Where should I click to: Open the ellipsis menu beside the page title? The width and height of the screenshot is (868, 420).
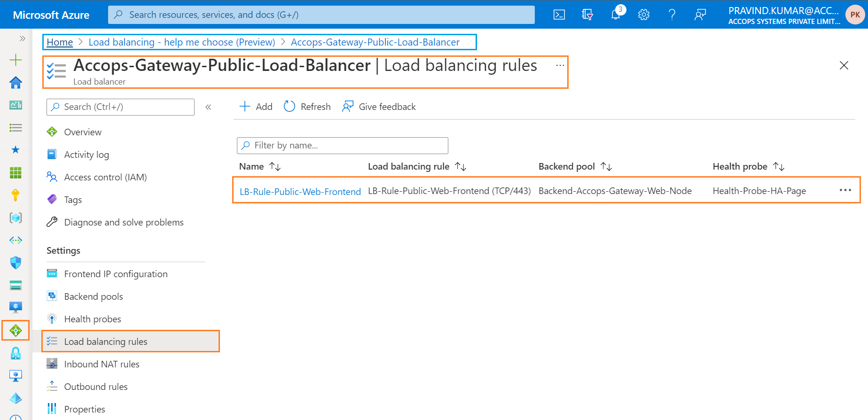(560, 65)
